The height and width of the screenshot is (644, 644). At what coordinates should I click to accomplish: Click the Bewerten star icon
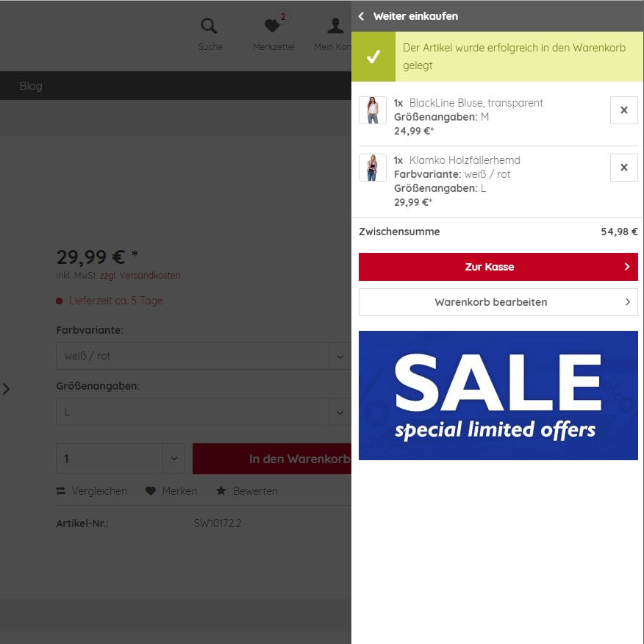(x=221, y=490)
